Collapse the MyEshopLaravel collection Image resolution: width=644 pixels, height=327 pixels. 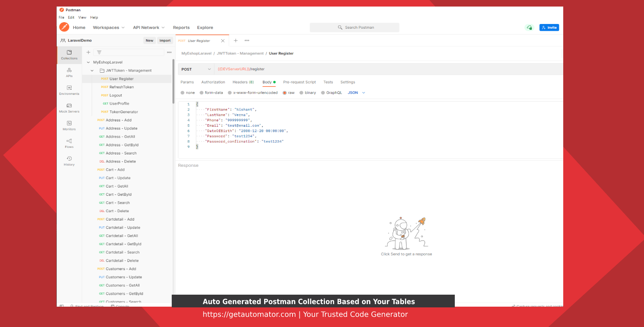[x=88, y=62]
